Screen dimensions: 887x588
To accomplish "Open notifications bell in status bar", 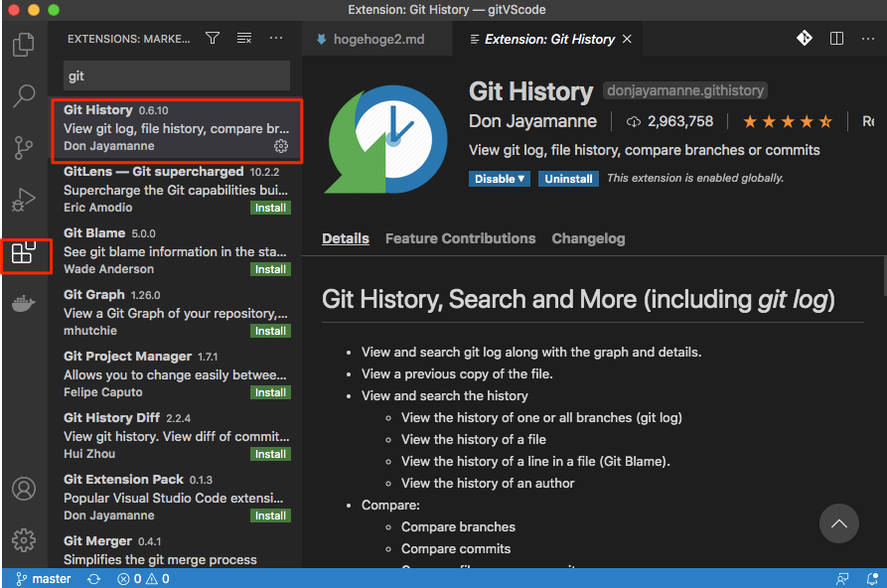I will tap(872, 579).
